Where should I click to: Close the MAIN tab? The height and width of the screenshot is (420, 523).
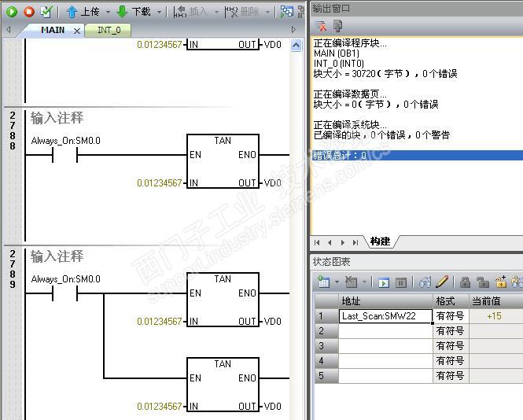click(77, 31)
